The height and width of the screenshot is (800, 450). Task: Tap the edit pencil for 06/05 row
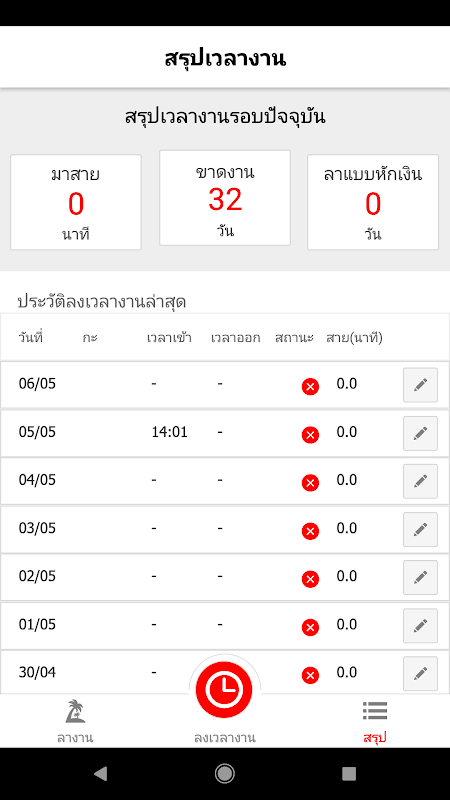420,385
